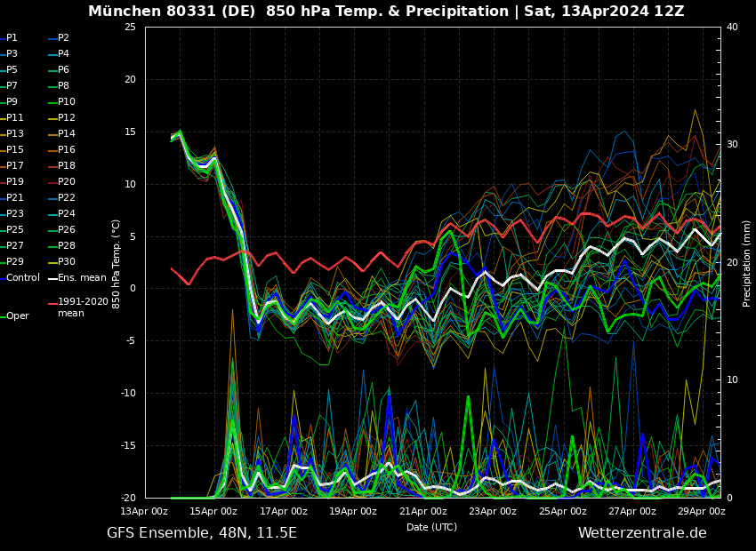Pick the P16 legend item
756x551 pixels.
tap(66, 150)
